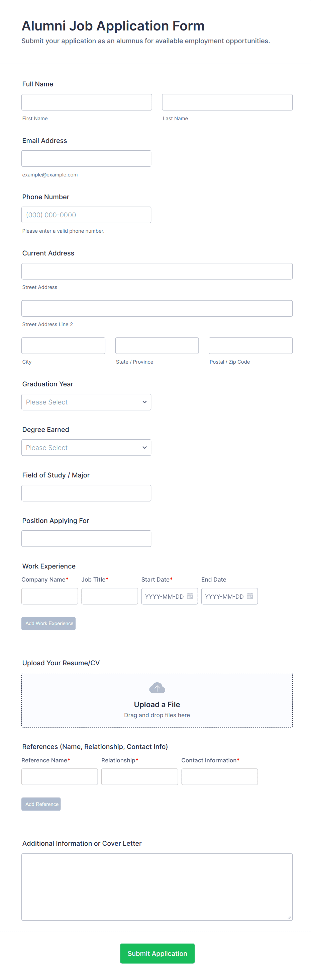The height and width of the screenshot is (980, 311).
Task: Click the Company Name input
Action: pos(49,596)
